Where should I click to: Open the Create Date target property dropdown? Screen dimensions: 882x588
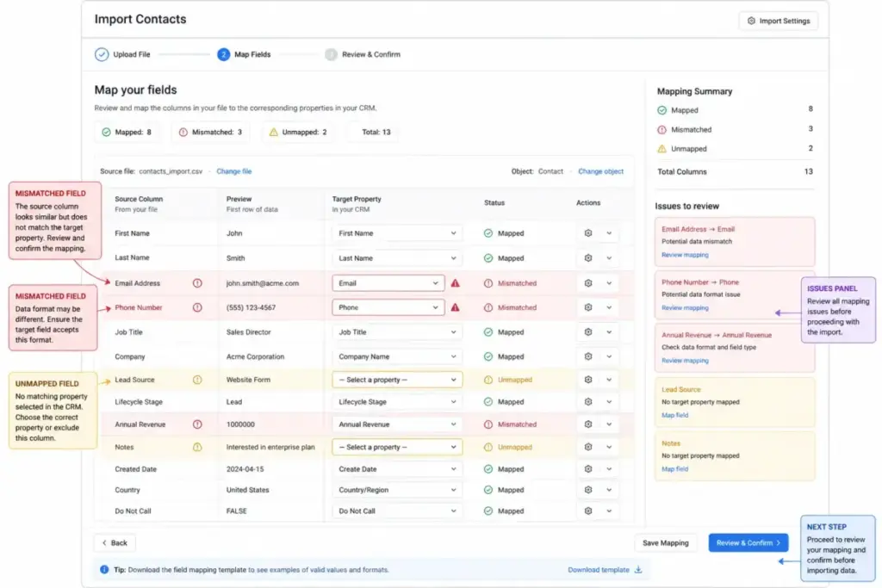pyautogui.click(x=397, y=469)
